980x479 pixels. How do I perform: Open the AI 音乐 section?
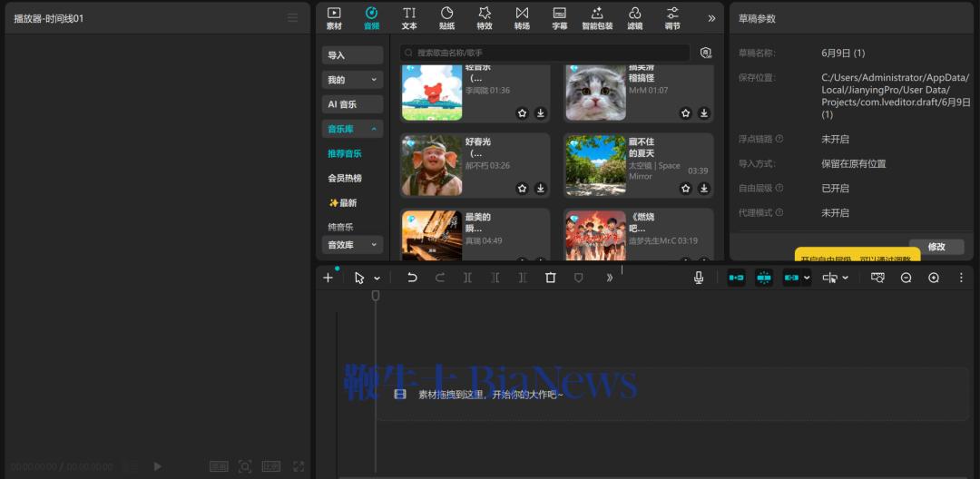tap(352, 104)
